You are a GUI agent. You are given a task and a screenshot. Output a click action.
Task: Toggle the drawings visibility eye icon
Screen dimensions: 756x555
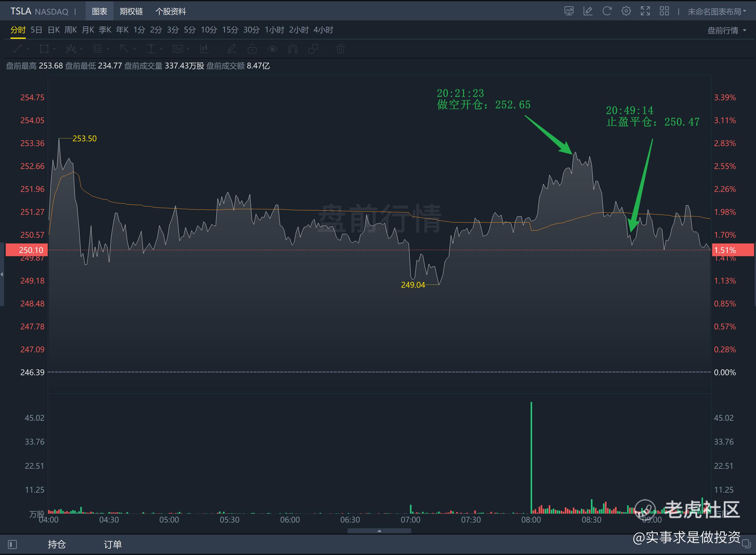[272, 49]
